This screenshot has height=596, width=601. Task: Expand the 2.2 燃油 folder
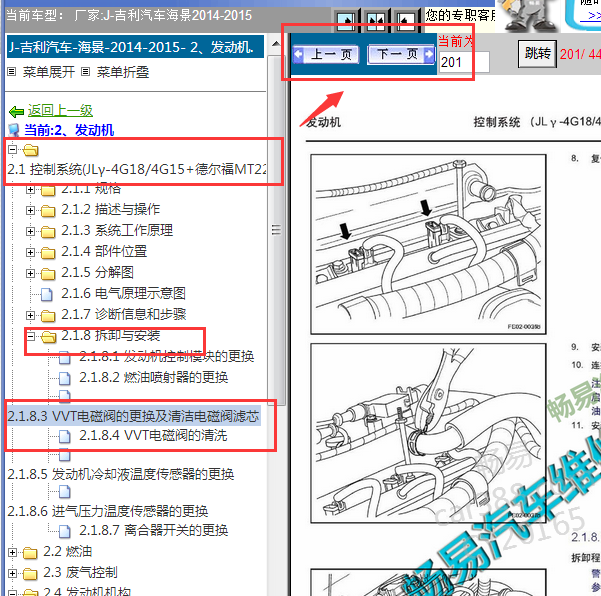pos(12,552)
